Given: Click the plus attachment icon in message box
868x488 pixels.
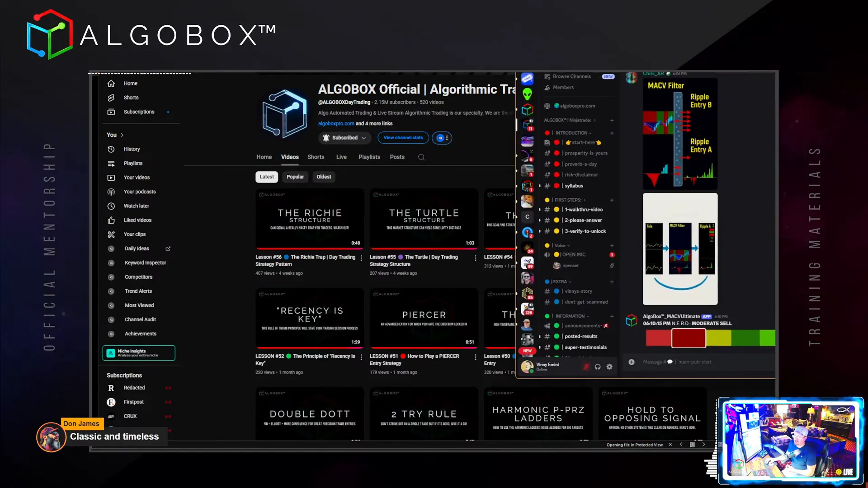Looking at the screenshot, I should coord(632,362).
